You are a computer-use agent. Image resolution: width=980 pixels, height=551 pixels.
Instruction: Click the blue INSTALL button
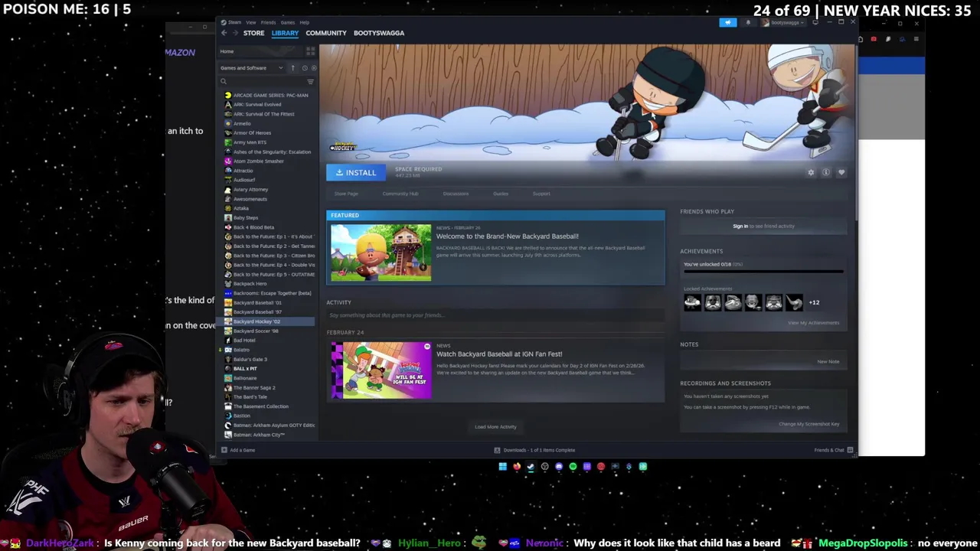[356, 173]
